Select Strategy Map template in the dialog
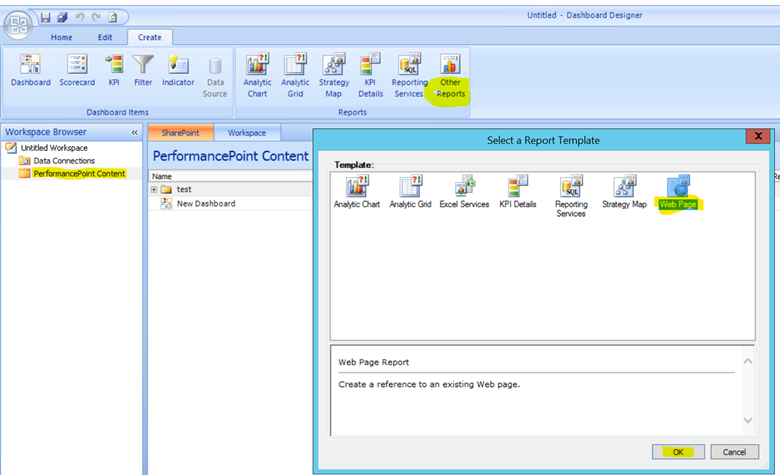Screen dimensions: 780x475 point(624,192)
